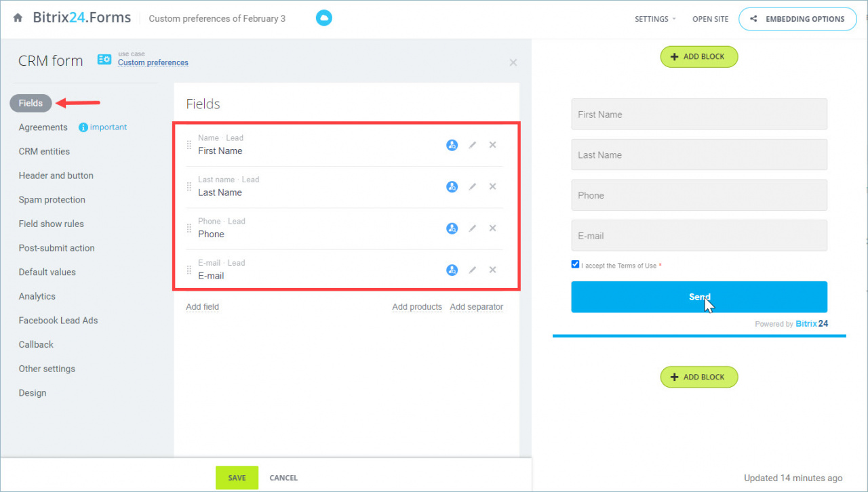Open the Agreements section
The image size is (868, 492).
(x=43, y=127)
